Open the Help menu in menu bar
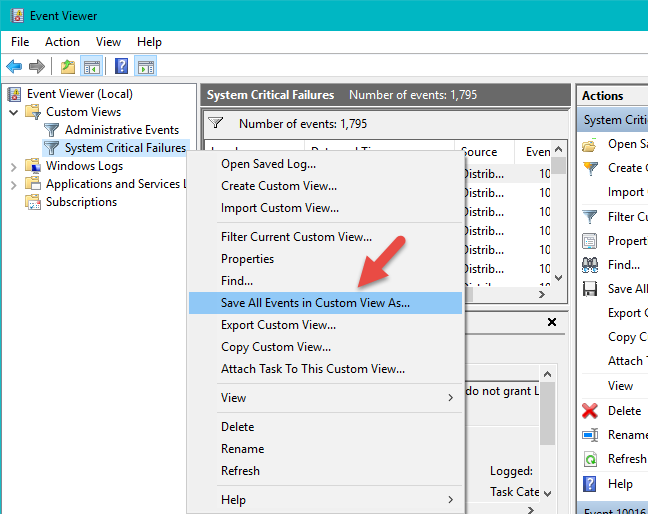The height and width of the screenshot is (514, 648). click(149, 42)
